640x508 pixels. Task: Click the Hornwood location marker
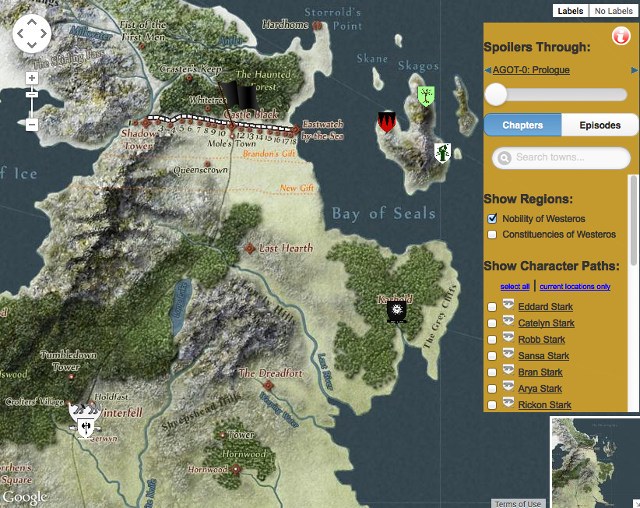point(236,469)
